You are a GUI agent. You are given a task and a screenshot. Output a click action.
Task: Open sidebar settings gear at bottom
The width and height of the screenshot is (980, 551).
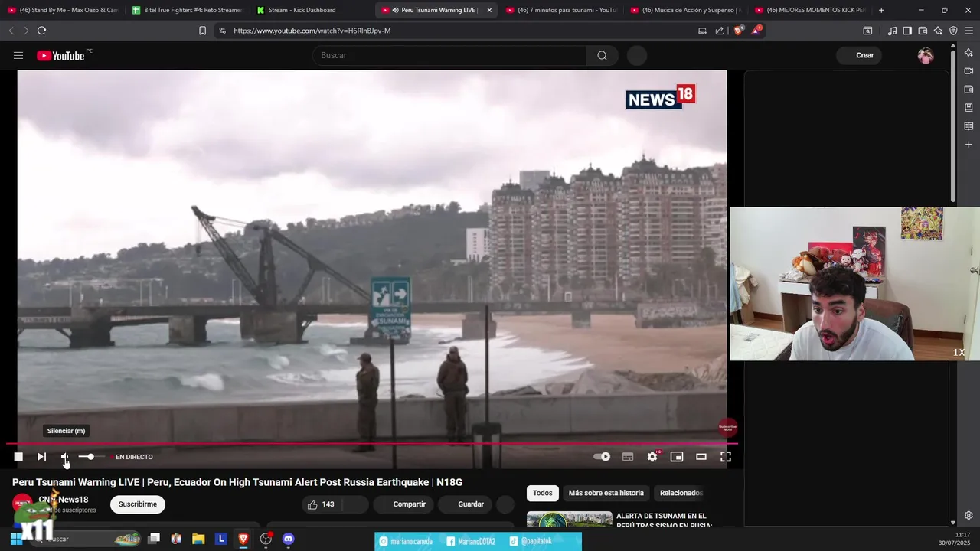click(969, 515)
